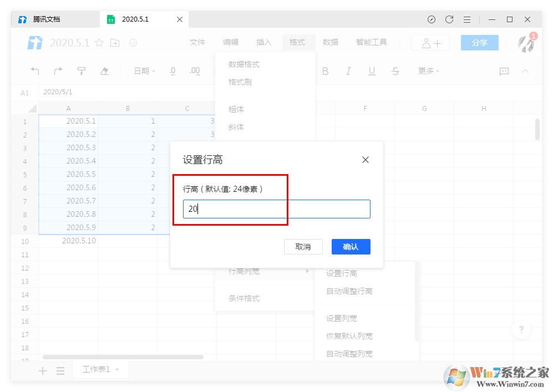Toggle italic formatting with the I icon
Screen dimensions: 553x392
pos(349,71)
